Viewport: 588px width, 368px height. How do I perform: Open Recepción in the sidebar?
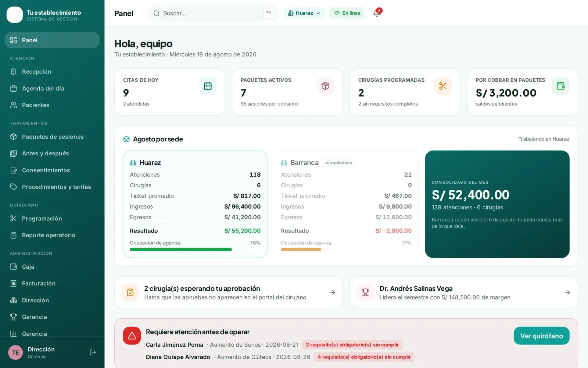point(52,71)
